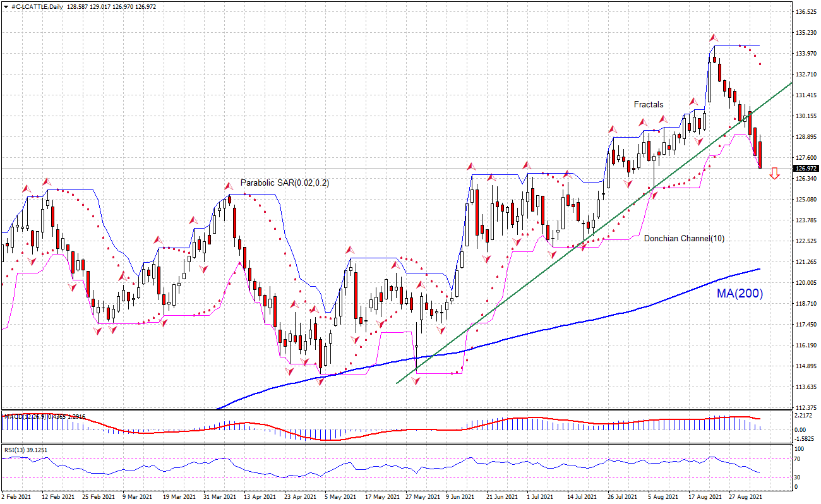Viewport: 821px width, 504px height.
Task: Click the 135.230 price axis label
Action: pyautogui.click(x=806, y=33)
